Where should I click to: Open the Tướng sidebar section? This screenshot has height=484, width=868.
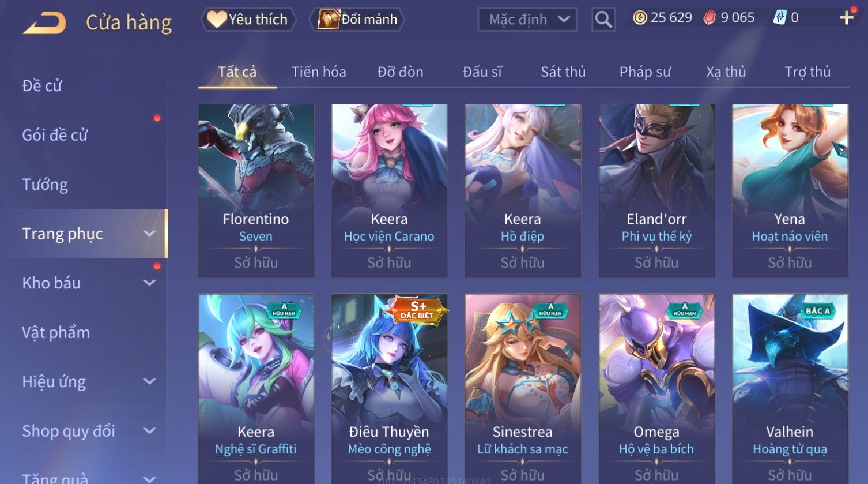[x=45, y=185]
